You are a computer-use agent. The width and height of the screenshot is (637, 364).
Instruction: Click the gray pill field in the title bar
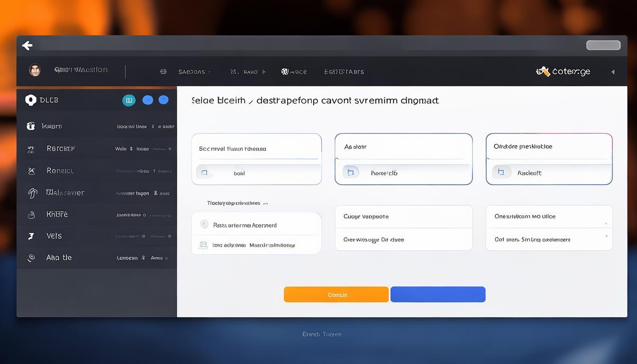click(x=603, y=45)
